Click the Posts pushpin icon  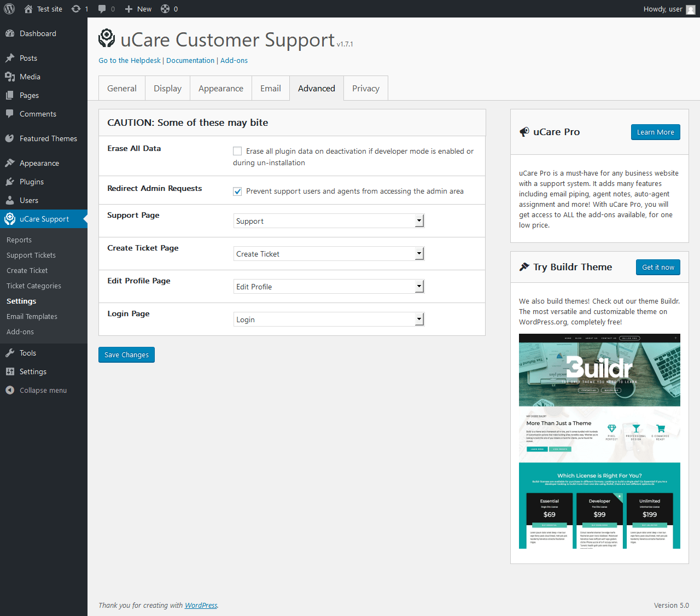click(x=10, y=58)
